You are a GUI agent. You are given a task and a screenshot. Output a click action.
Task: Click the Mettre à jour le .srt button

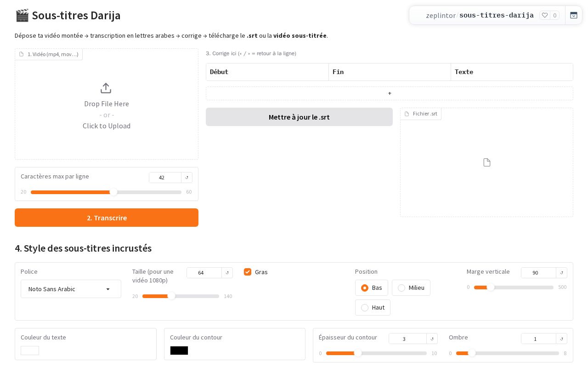(x=299, y=117)
